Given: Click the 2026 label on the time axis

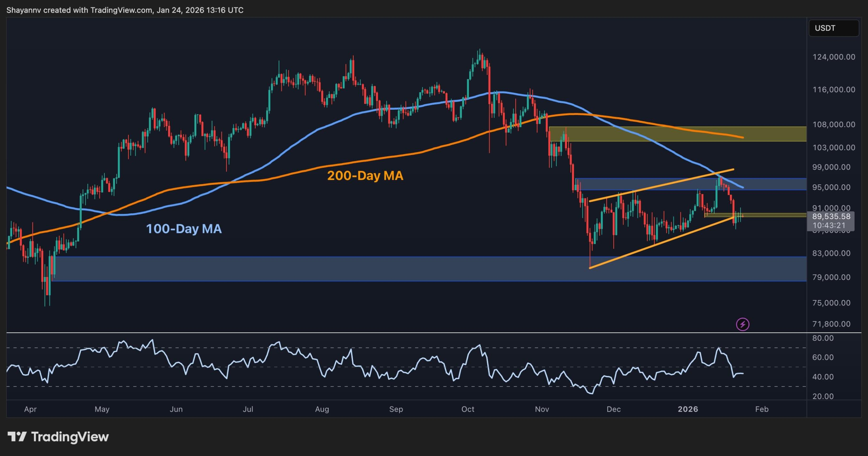Looking at the screenshot, I should coord(688,409).
